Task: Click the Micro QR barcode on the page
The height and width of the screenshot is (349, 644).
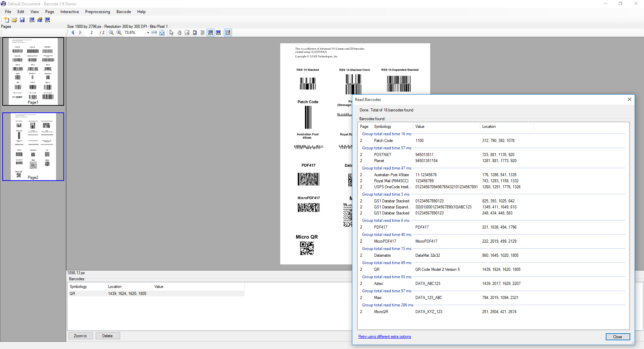Action: [x=307, y=248]
